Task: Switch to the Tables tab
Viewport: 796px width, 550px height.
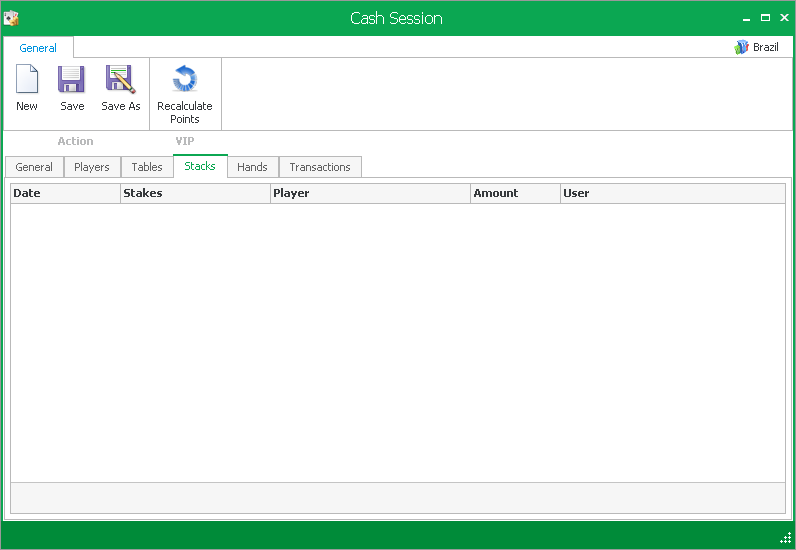Action: [x=147, y=167]
